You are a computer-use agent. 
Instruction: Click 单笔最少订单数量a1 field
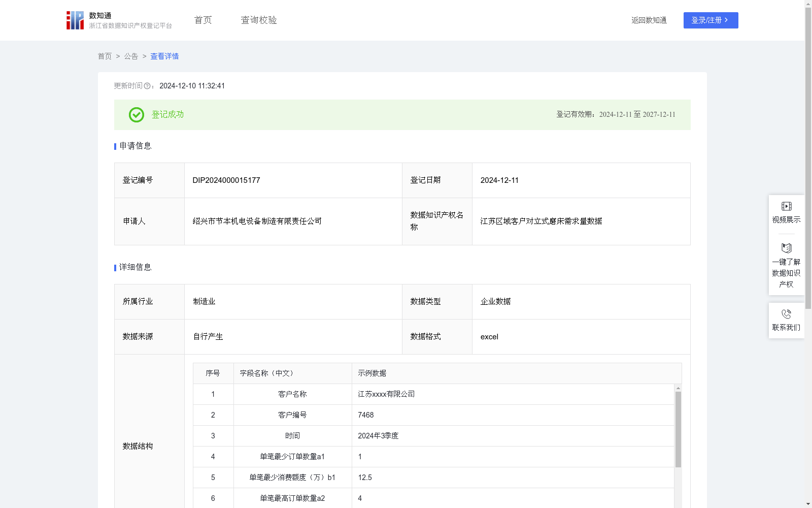pos(292,457)
